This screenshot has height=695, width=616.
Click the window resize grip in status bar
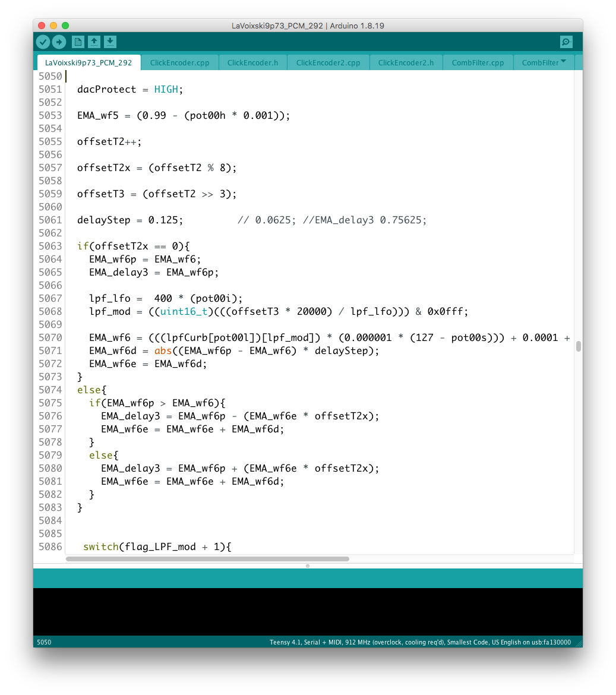pos(578,642)
